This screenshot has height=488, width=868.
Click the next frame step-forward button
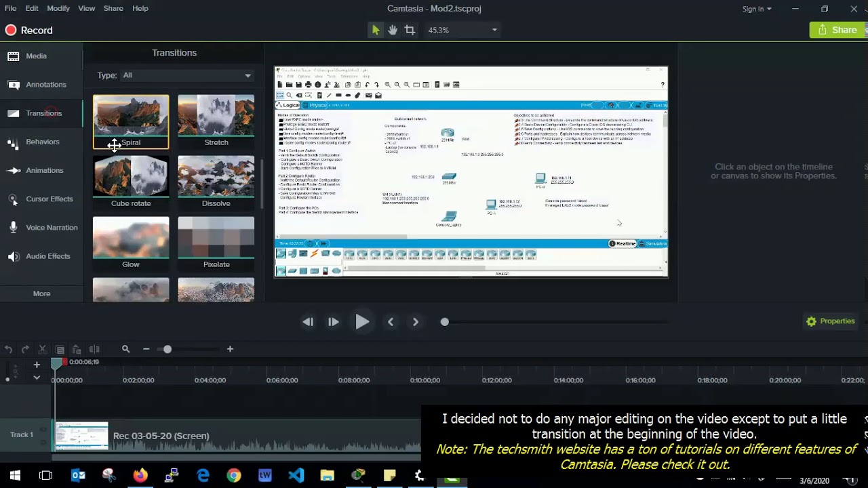point(333,322)
